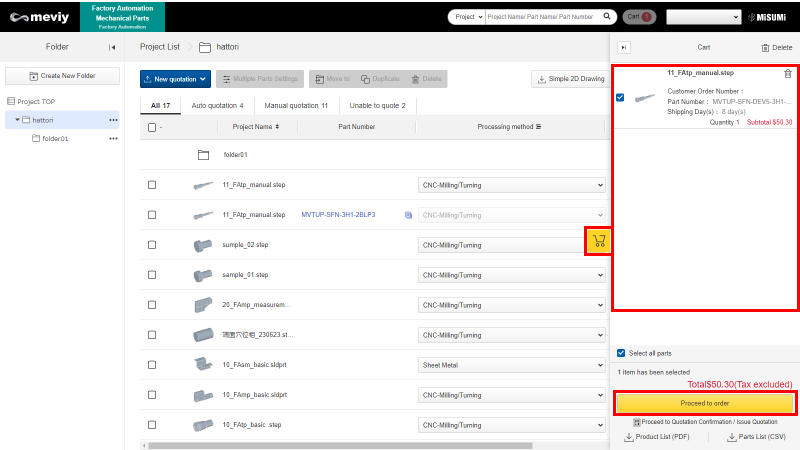The height and width of the screenshot is (450, 800).
Task: Click the Simple 2D Drawing button
Action: pyautogui.click(x=569, y=79)
